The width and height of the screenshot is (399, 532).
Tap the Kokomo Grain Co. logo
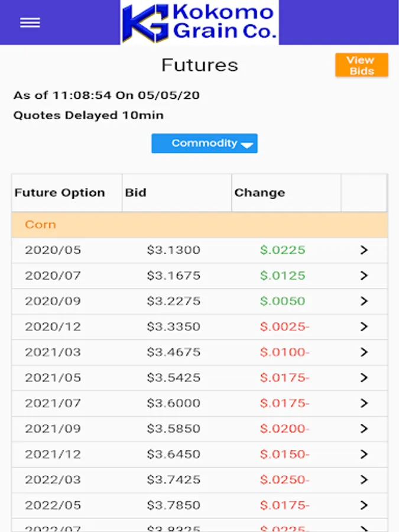click(x=199, y=22)
